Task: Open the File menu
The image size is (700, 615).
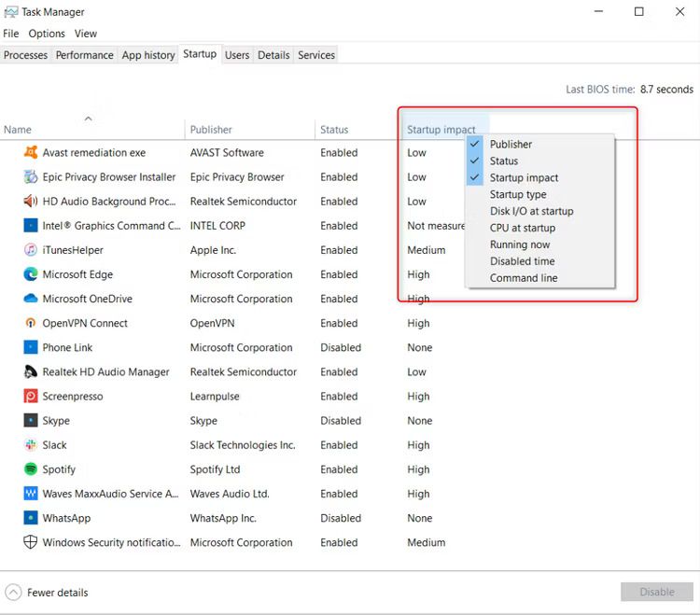Action: [10, 34]
